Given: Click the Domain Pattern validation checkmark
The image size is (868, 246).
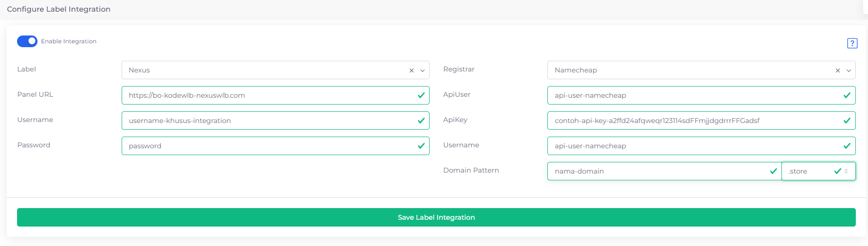Looking at the screenshot, I should (774, 171).
